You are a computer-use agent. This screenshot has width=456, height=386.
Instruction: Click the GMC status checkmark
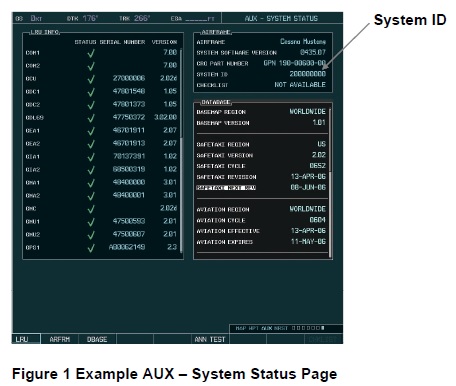[x=91, y=209]
